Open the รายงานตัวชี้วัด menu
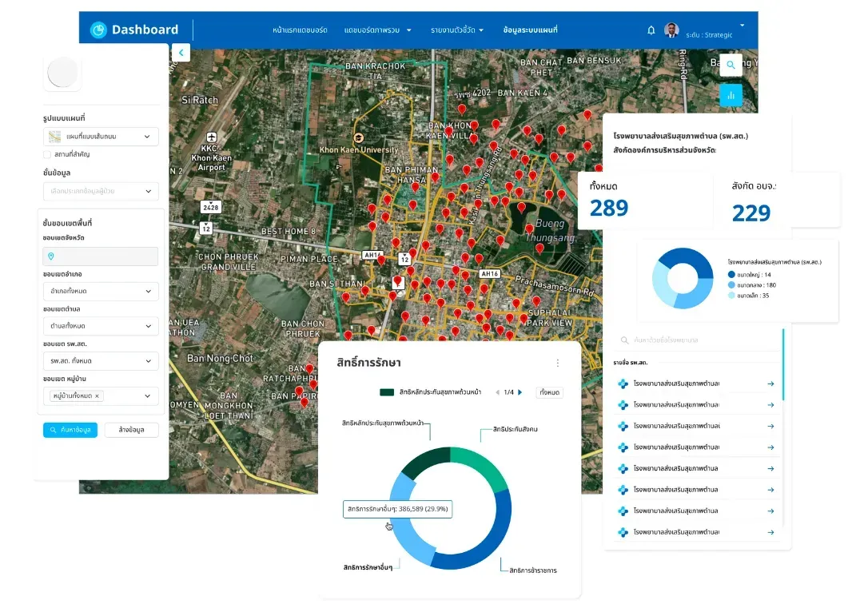 (457, 30)
